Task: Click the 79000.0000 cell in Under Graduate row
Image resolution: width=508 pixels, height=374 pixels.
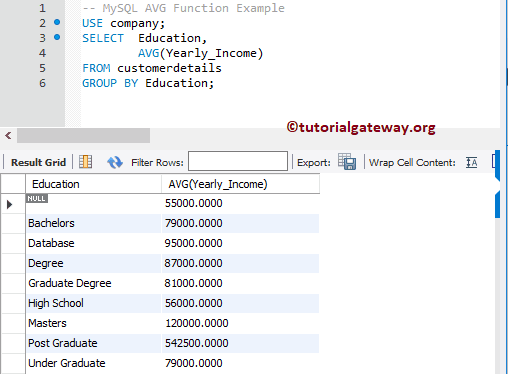Action: [240, 363]
